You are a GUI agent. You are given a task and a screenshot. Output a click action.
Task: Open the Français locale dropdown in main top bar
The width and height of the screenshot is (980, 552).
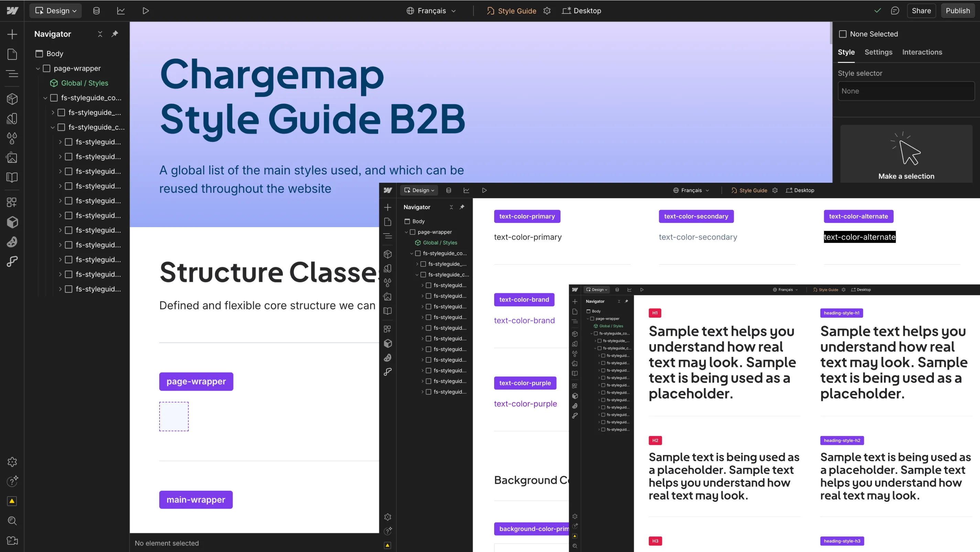pyautogui.click(x=431, y=11)
